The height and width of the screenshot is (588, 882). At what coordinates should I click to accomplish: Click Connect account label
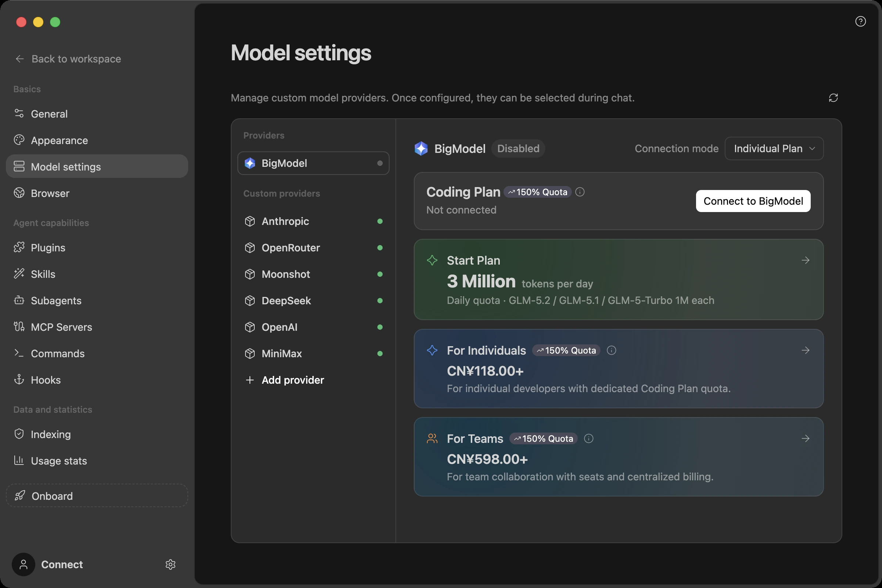coord(62,564)
